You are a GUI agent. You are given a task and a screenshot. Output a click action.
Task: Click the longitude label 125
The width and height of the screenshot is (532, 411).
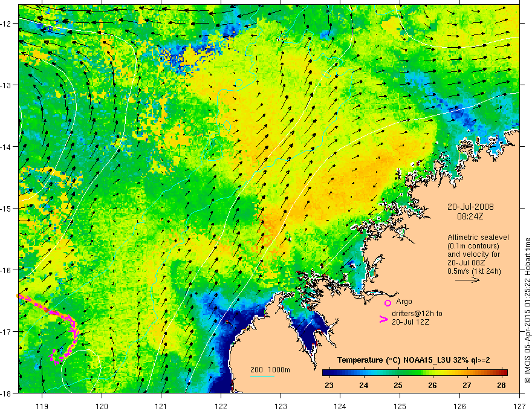point(400,406)
